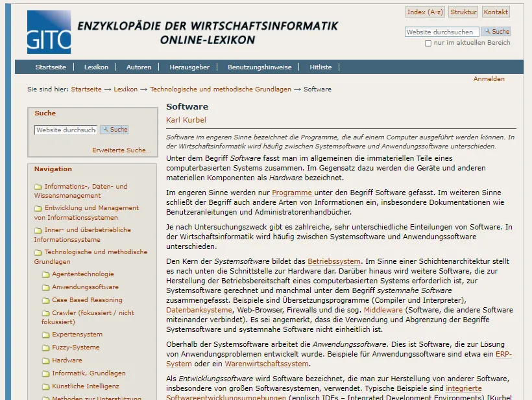The width and height of the screenshot is (532, 400).
Task: Click folder icon beside Informatik, Grundlagen
Action: pyautogui.click(x=45, y=373)
